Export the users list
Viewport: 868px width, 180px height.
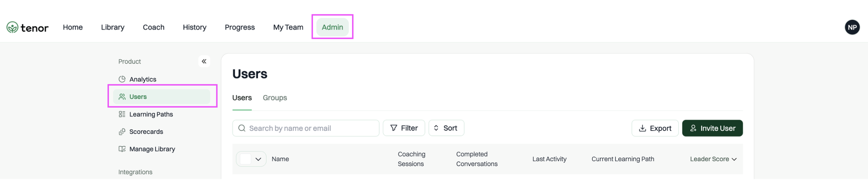pyautogui.click(x=655, y=128)
